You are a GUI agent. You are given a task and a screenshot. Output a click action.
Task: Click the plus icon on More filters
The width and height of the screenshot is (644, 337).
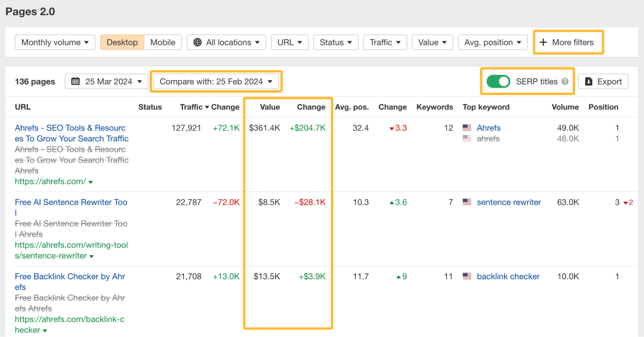click(x=543, y=42)
